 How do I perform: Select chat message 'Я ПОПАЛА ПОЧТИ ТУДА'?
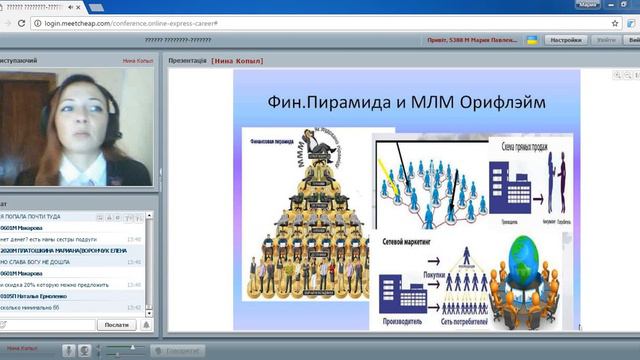point(31,217)
